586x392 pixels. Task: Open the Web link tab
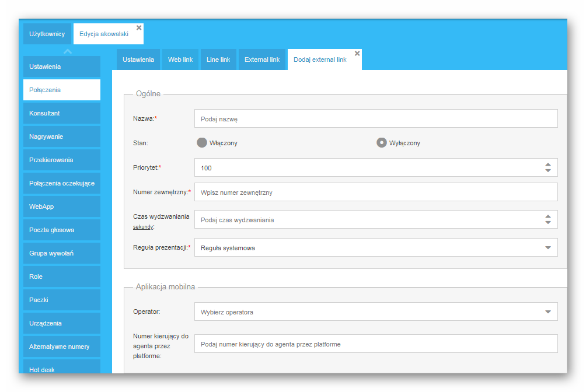[180, 60]
